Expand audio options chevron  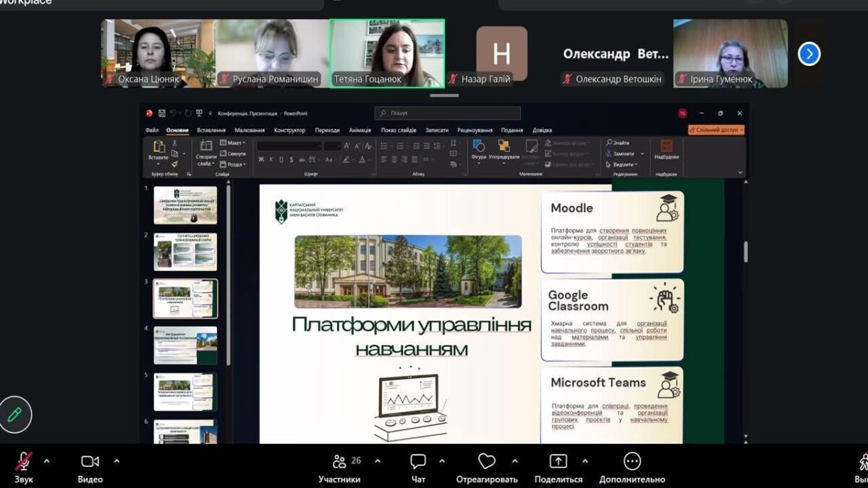[47, 461]
